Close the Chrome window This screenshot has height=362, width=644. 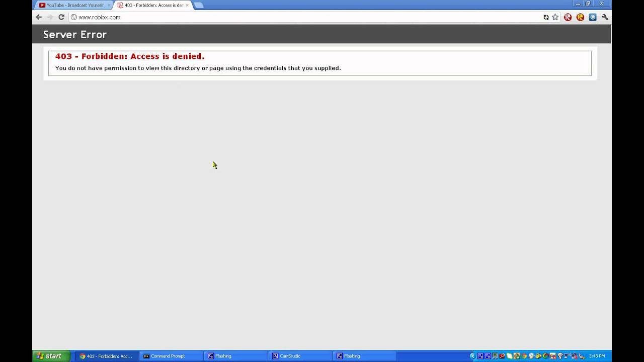click(601, 4)
